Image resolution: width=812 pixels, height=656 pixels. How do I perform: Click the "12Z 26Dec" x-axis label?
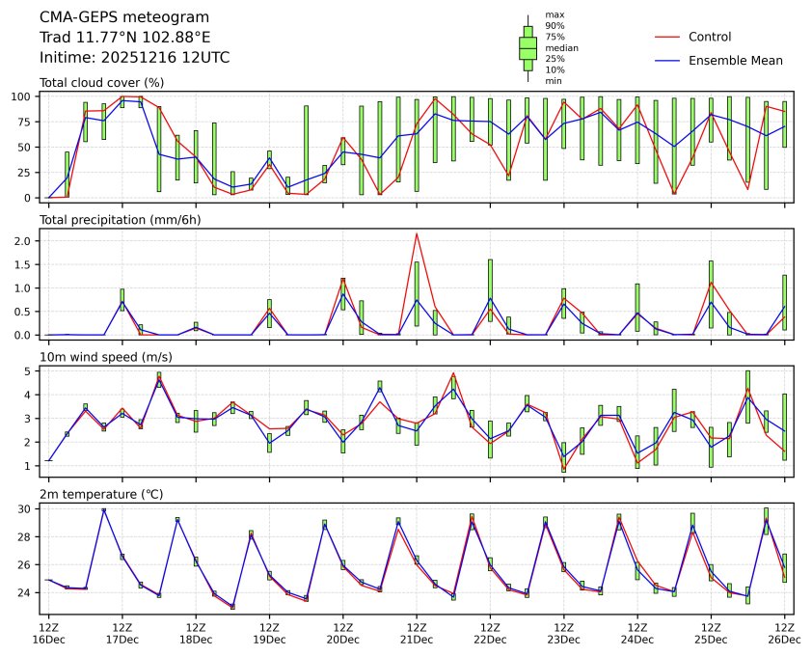coord(784,632)
